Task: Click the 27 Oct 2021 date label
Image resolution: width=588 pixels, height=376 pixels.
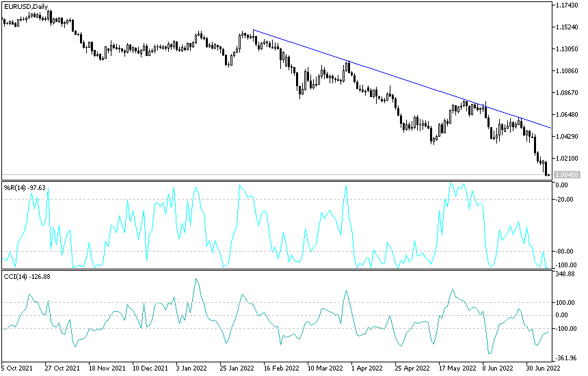Action: click(x=62, y=368)
